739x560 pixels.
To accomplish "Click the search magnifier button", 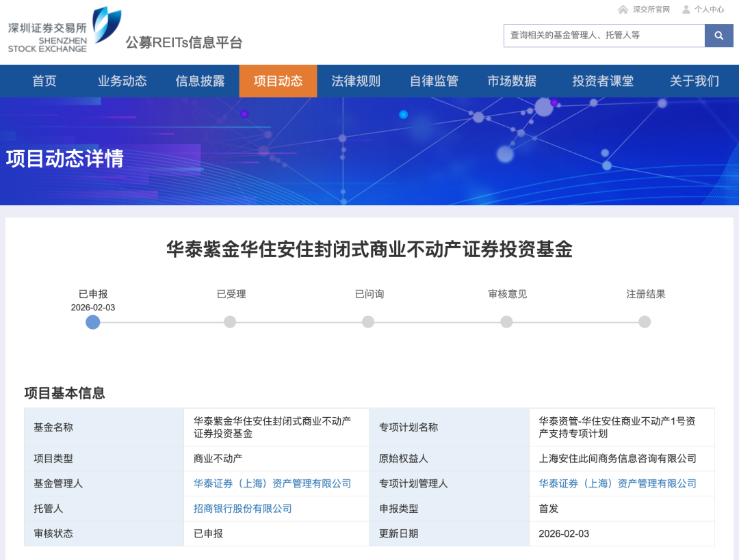I will [x=718, y=36].
